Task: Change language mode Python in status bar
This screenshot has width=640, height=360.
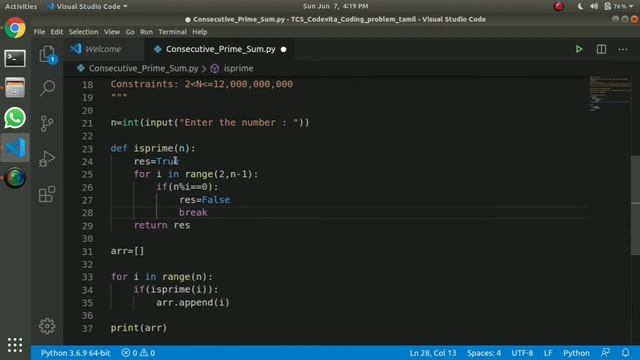Action: pyautogui.click(x=576, y=353)
